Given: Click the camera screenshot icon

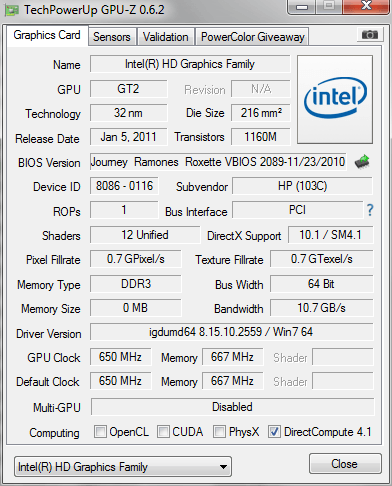Looking at the screenshot, I should 369,35.
